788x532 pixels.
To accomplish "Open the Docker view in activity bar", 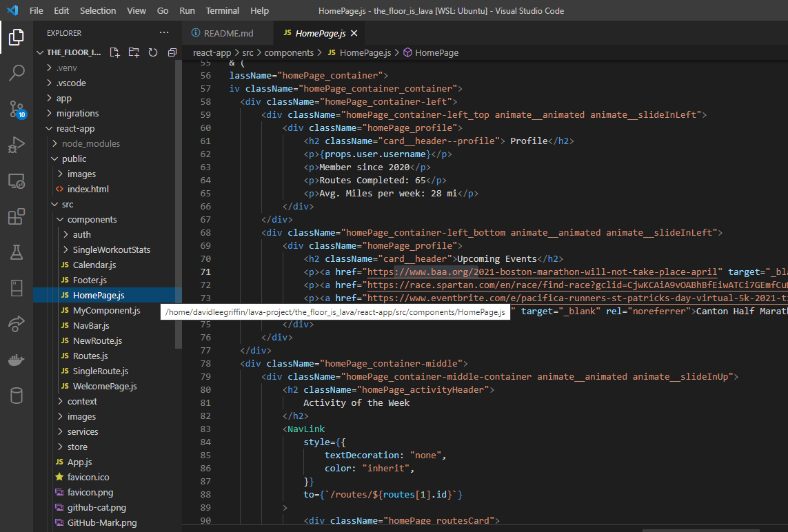I will pos(17,359).
